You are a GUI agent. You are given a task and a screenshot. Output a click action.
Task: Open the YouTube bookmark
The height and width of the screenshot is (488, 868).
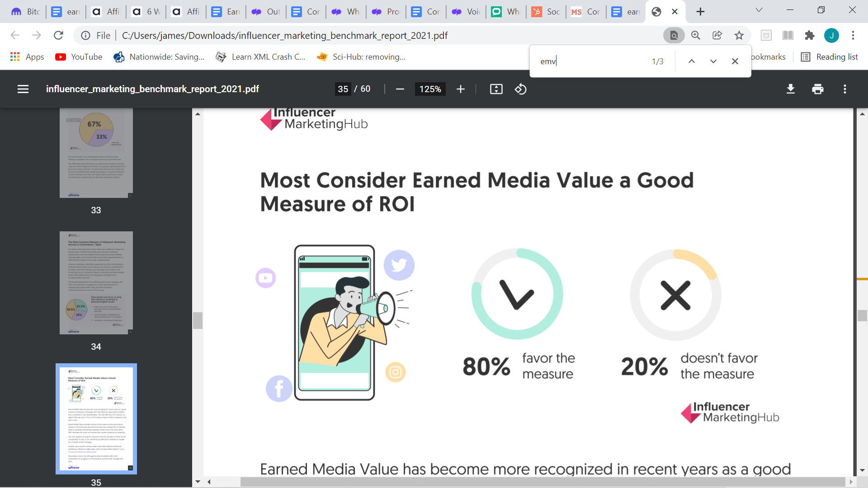click(x=79, y=57)
